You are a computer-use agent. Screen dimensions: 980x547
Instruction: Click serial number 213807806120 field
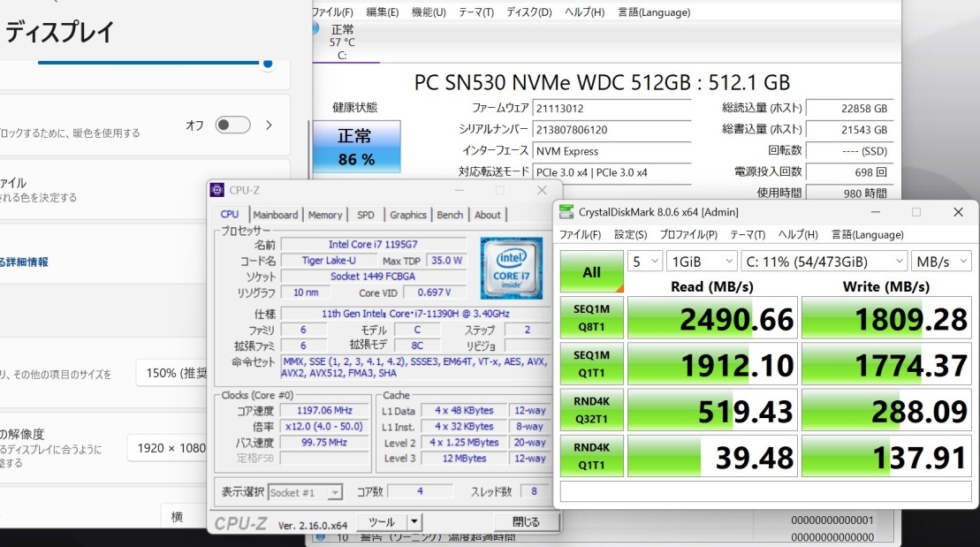pos(612,129)
